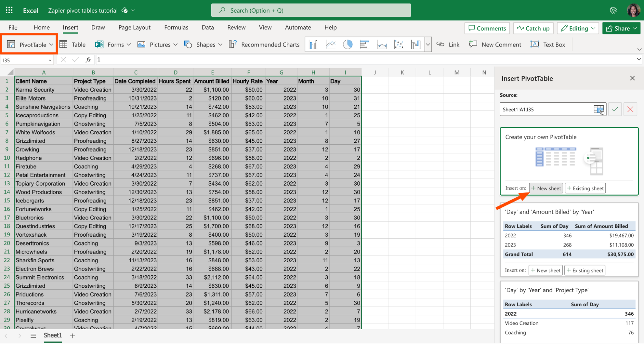This screenshot has width=644, height=345.
Task: Go to the previous sheet arrow
Action: [6, 336]
